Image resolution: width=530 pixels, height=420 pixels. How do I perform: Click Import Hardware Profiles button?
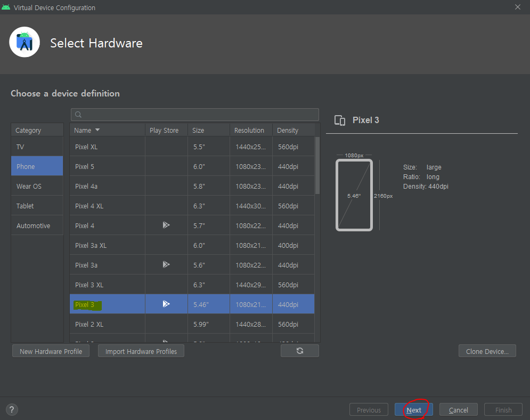[x=141, y=351]
